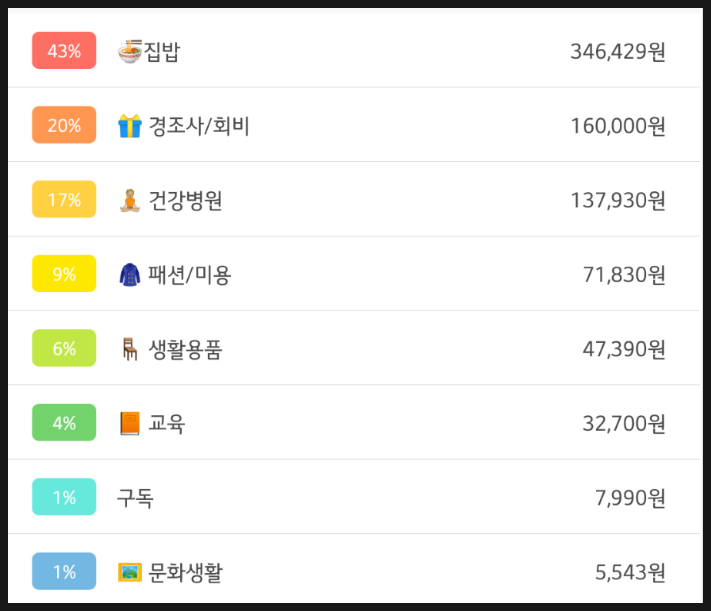711x611 pixels.
Task: Click the 137,930원 amount for 건강병원
Action: (617, 200)
